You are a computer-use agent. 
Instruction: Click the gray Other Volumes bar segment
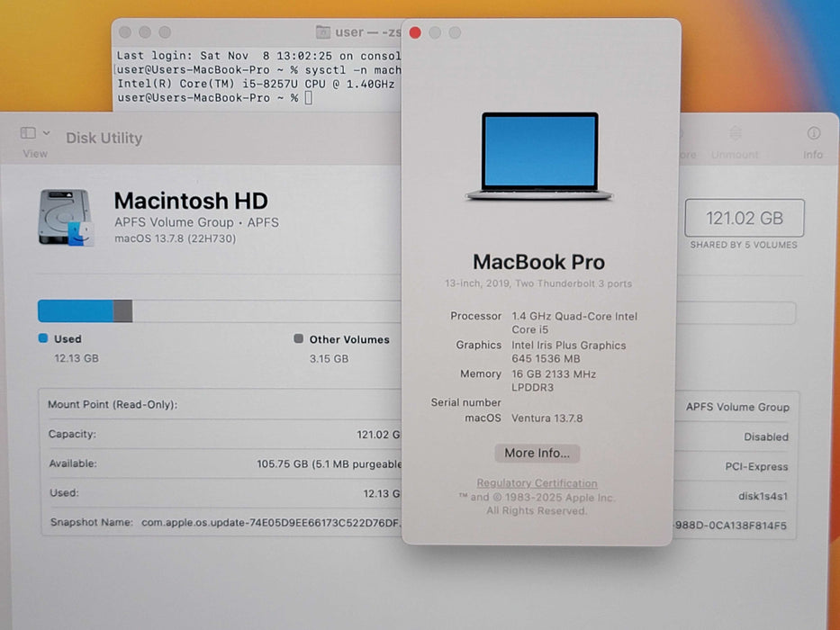123,311
